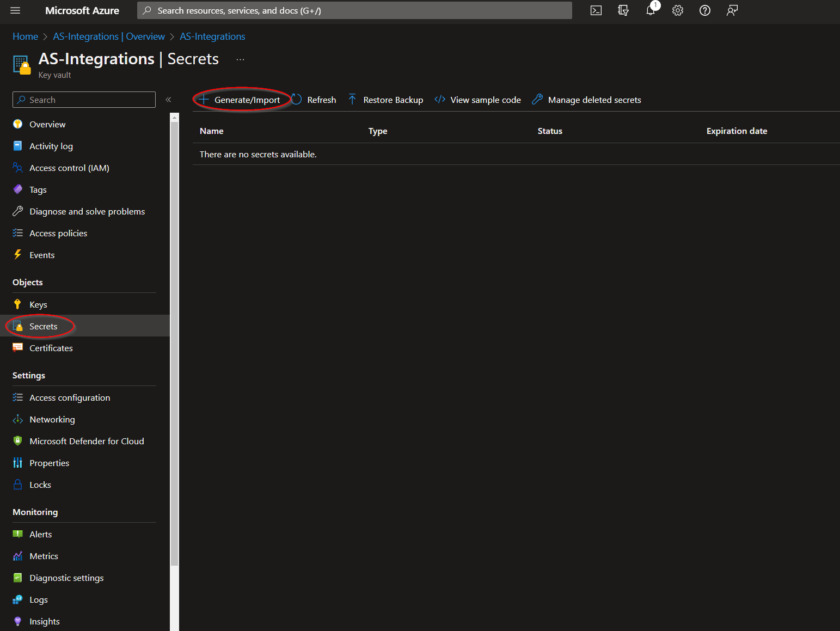Click the Access configuration list icon

pyautogui.click(x=18, y=397)
